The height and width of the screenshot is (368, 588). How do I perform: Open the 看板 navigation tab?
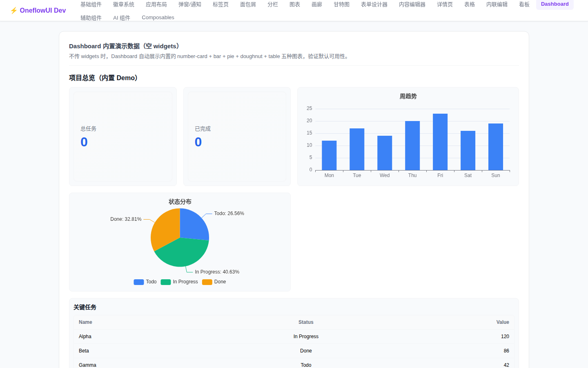click(x=524, y=4)
